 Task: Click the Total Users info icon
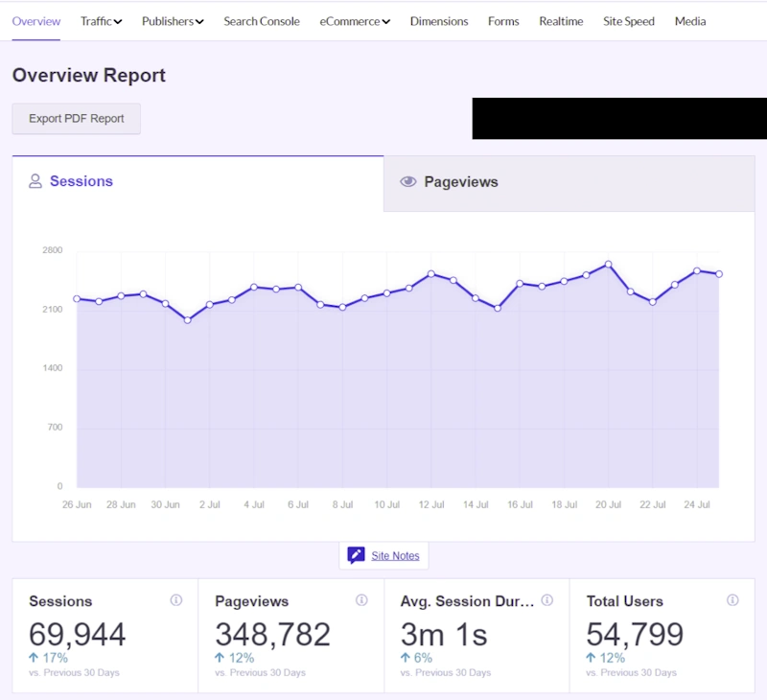pos(732,600)
